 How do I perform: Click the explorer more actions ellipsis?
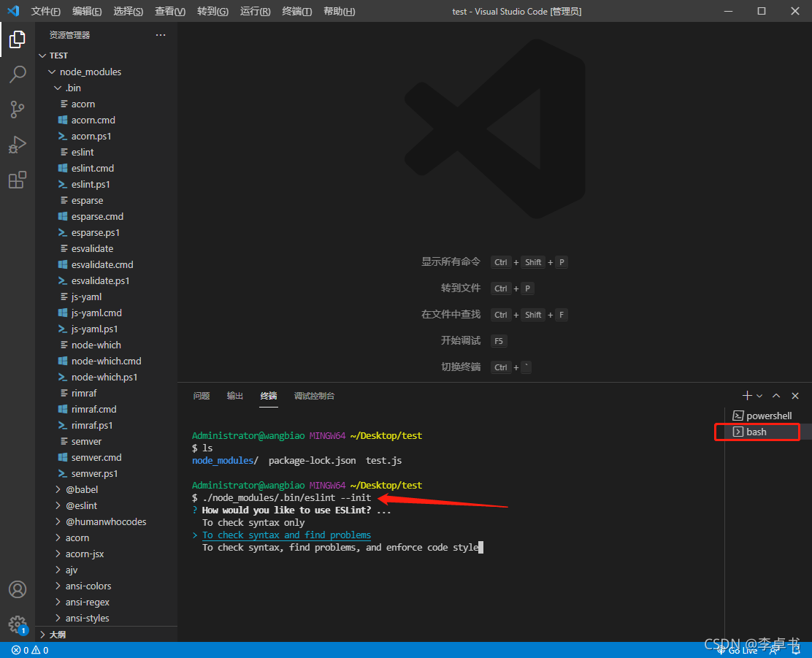161,35
